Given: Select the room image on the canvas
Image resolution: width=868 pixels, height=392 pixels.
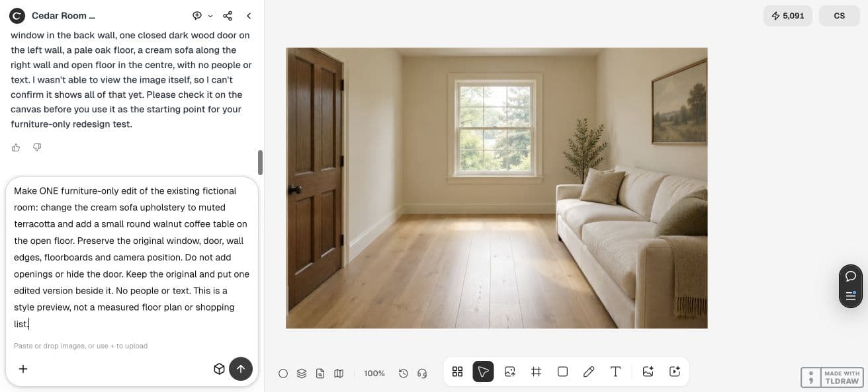Looking at the screenshot, I should 497,188.
